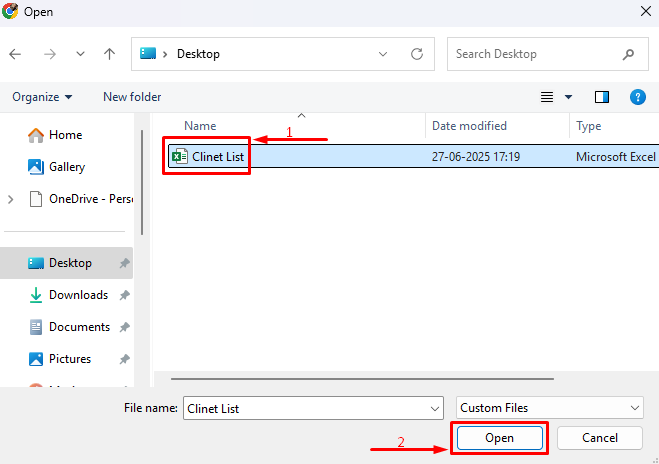The image size is (659, 464).
Task: Open Downloads in the sidebar
Action: coord(79,295)
